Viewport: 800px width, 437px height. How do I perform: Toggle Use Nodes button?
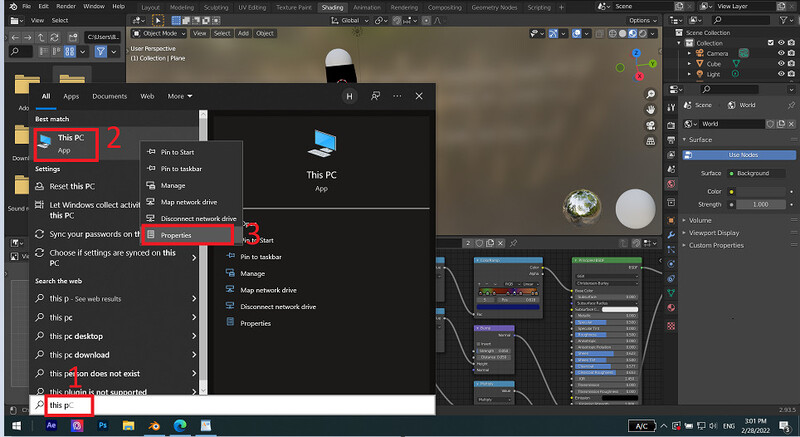coord(739,155)
